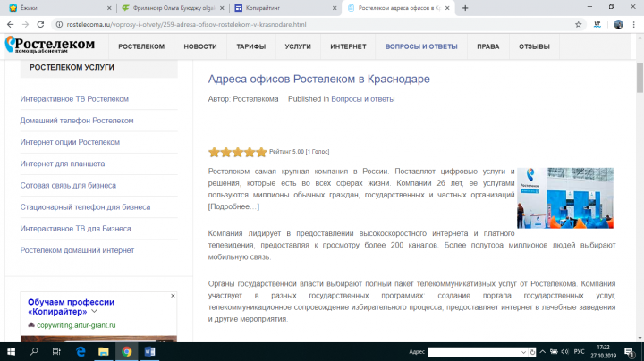This screenshot has height=361, width=644.
Task: Open the Chrome extension icon beside star
Action: coord(597,25)
